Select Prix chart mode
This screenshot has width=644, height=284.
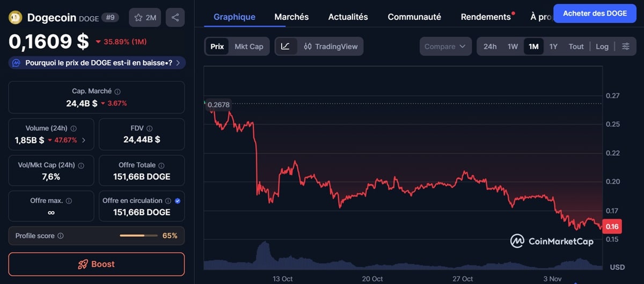coord(217,46)
